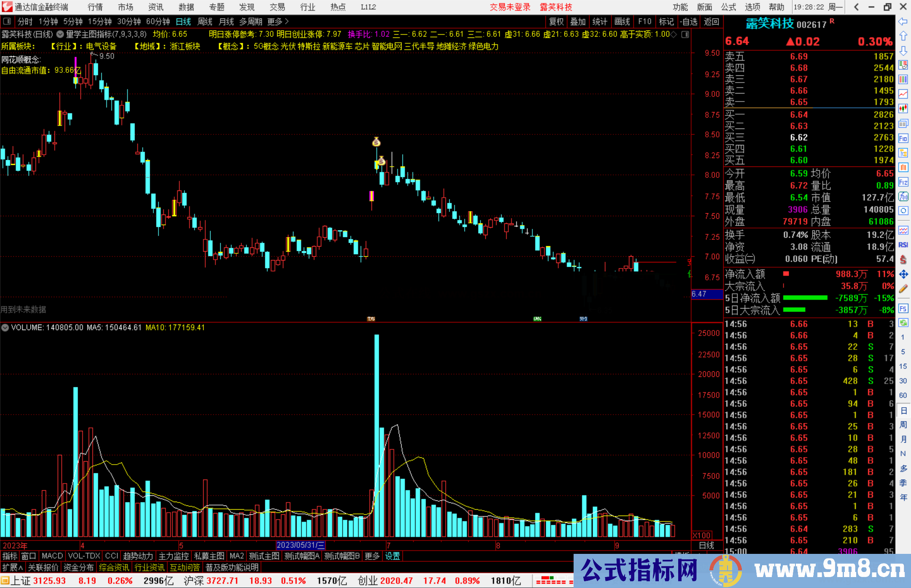Switch to 60-minute period in sidebar

coord(903,395)
